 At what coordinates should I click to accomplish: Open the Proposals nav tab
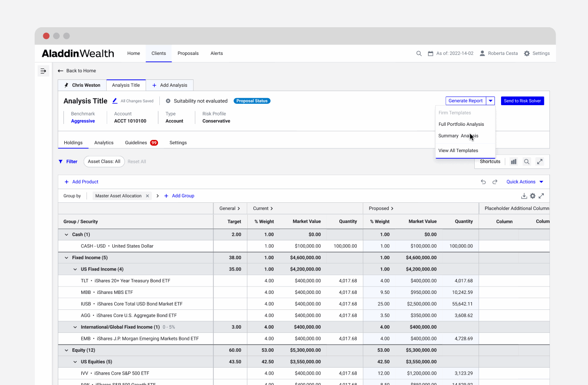pos(188,54)
